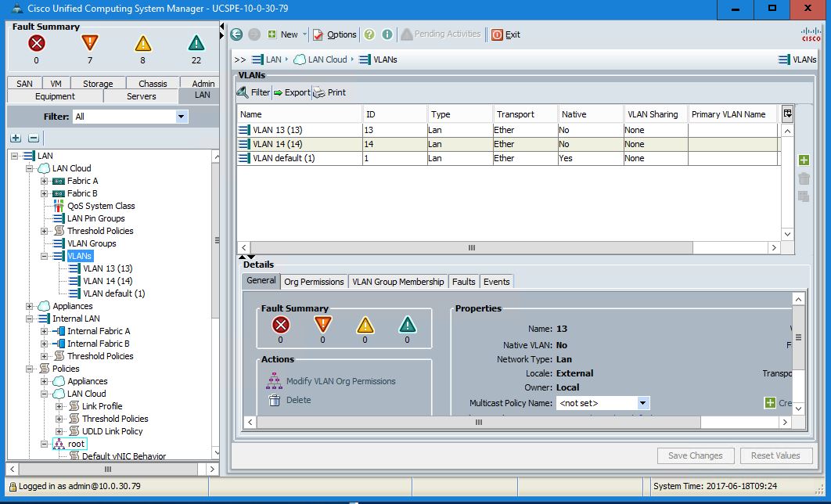
Task: Select Link Profile in the tree
Action: [102, 406]
